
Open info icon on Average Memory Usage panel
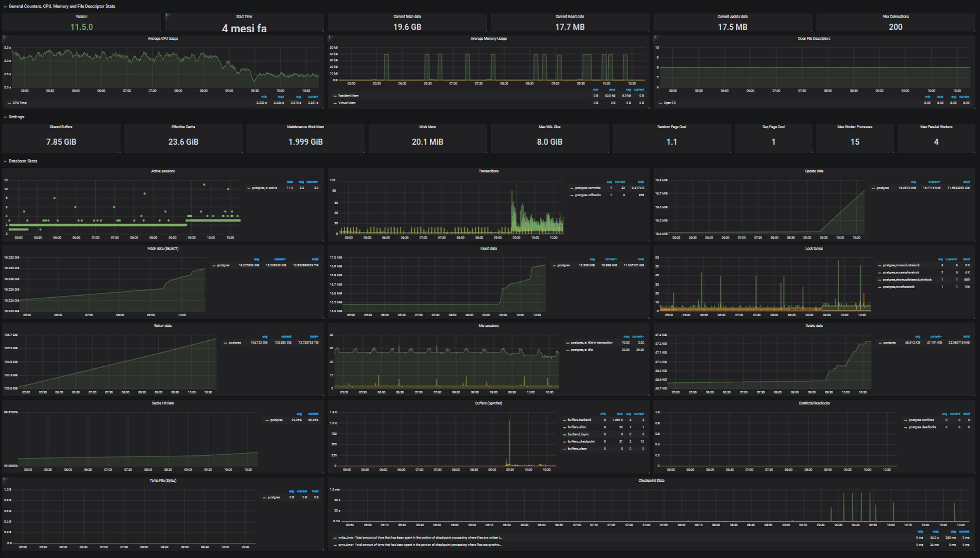tap(330, 38)
